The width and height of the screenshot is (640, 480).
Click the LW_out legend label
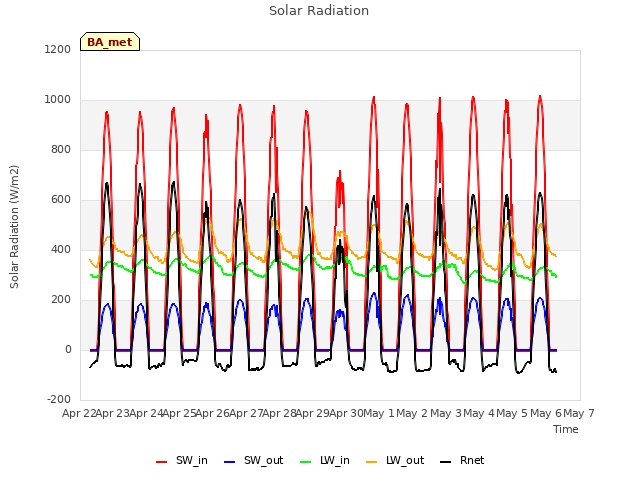click(405, 460)
